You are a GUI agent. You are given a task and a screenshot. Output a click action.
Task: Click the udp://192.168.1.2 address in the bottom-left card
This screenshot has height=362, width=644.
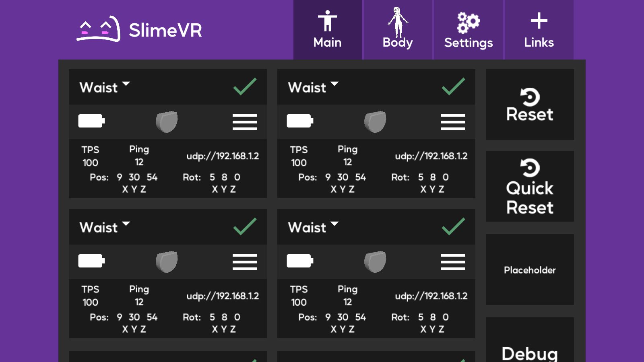(x=223, y=296)
